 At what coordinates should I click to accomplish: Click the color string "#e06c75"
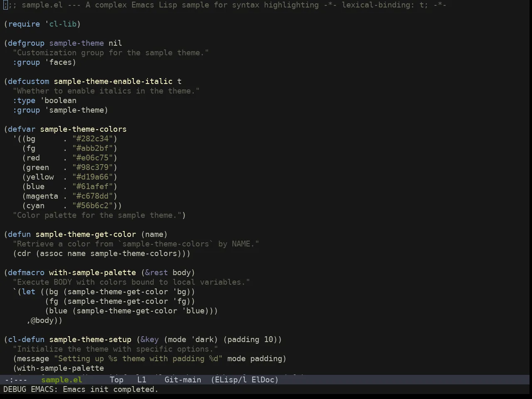click(x=93, y=158)
